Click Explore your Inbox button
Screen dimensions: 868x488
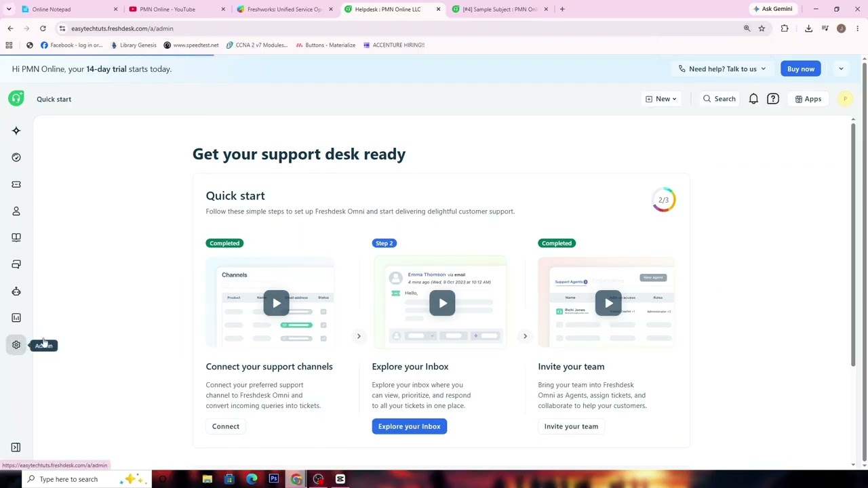pos(409,426)
